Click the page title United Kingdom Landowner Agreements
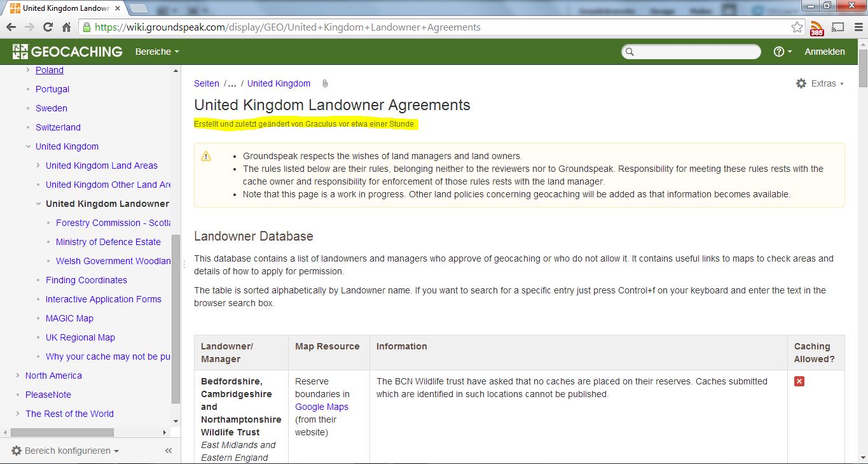The height and width of the screenshot is (464, 868). pyautogui.click(x=332, y=105)
